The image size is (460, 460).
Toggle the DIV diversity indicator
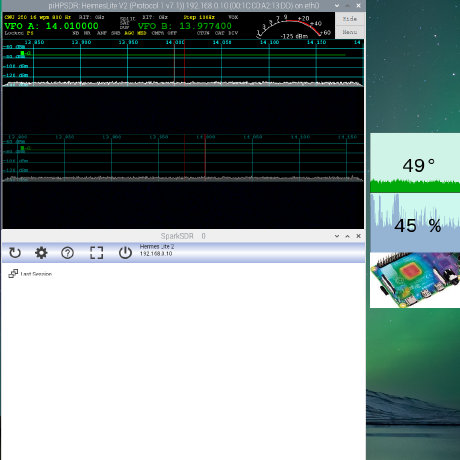point(233,33)
